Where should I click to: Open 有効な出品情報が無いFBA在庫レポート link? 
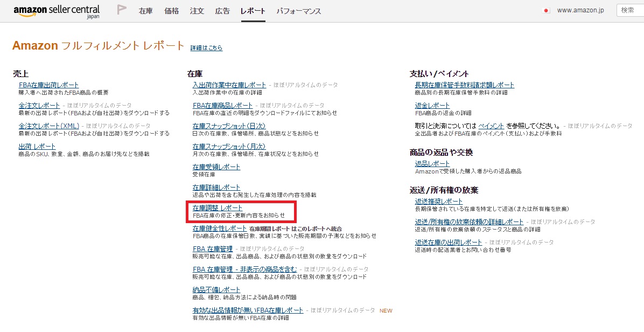click(248, 310)
